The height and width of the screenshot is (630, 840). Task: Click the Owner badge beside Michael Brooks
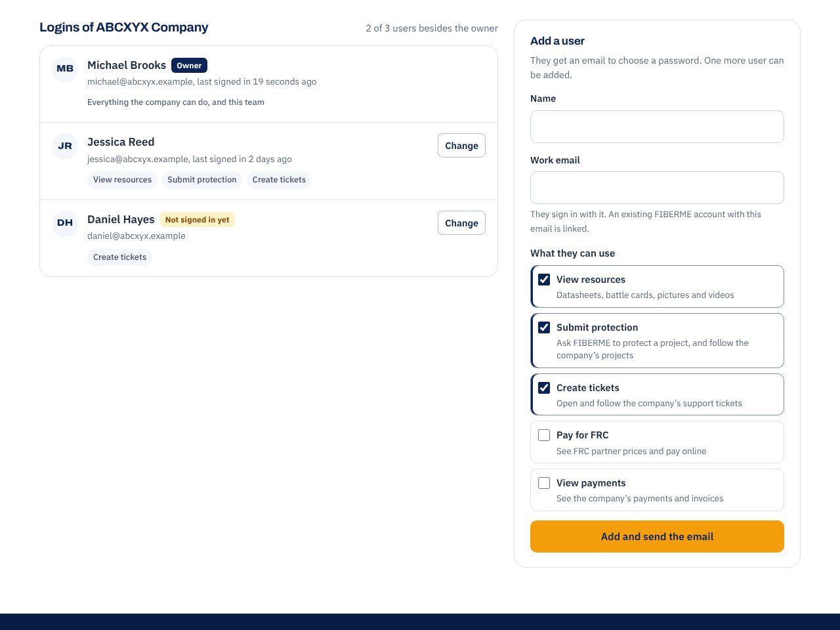coord(189,66)
